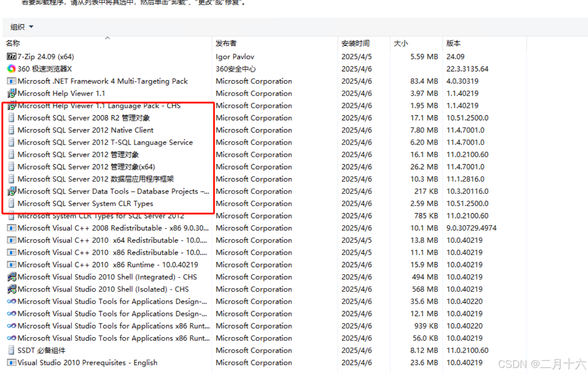Click version value 10.3.20116.0
Viewport: 588px width, 374px height.
467,191
